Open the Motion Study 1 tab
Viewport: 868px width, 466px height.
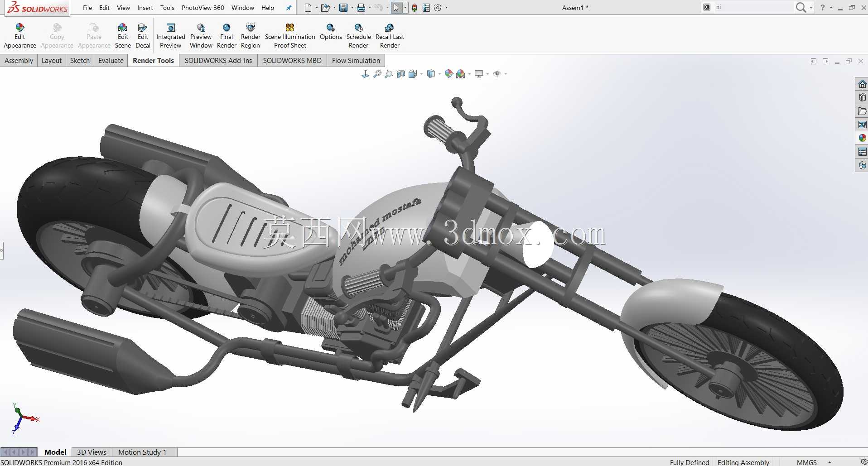pos(142,452)
